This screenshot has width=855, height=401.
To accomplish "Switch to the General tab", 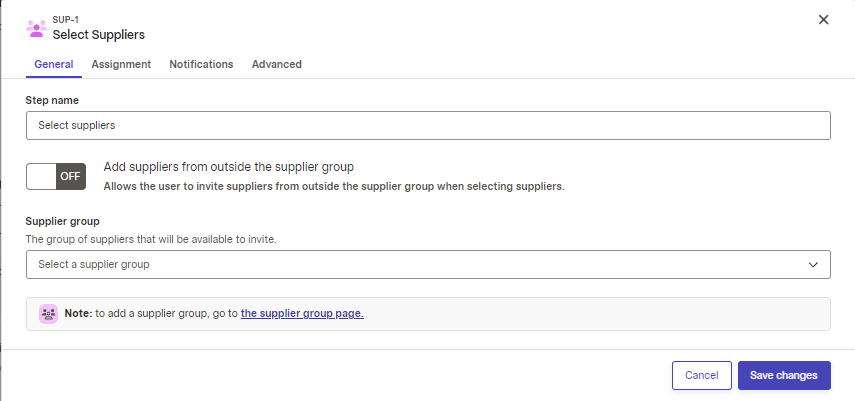I will (53, 64).
